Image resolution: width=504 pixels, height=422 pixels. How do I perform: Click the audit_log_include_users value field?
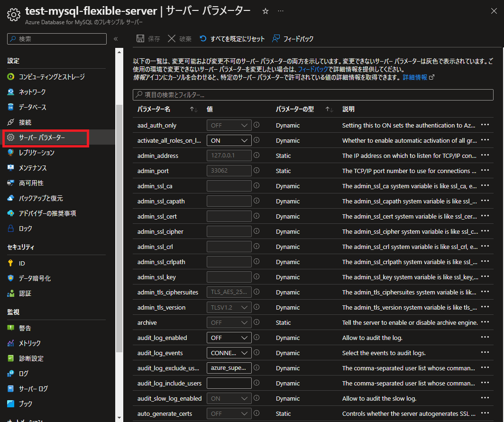click(229, 383)
